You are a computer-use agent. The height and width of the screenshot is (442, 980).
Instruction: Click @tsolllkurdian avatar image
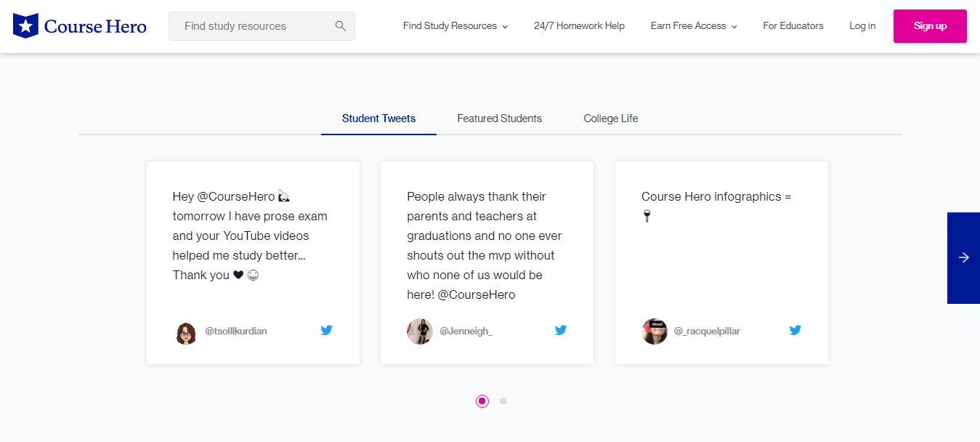[x=186, y=331]
